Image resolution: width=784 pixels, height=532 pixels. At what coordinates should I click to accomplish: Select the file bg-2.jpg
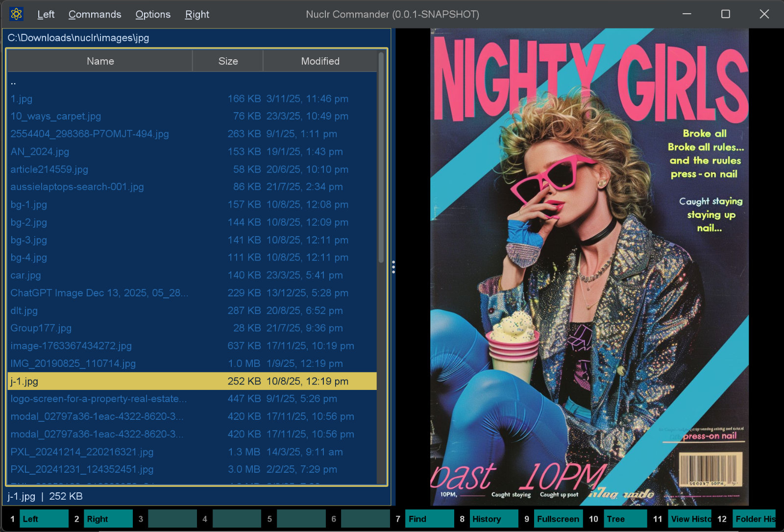coord(192,222)
